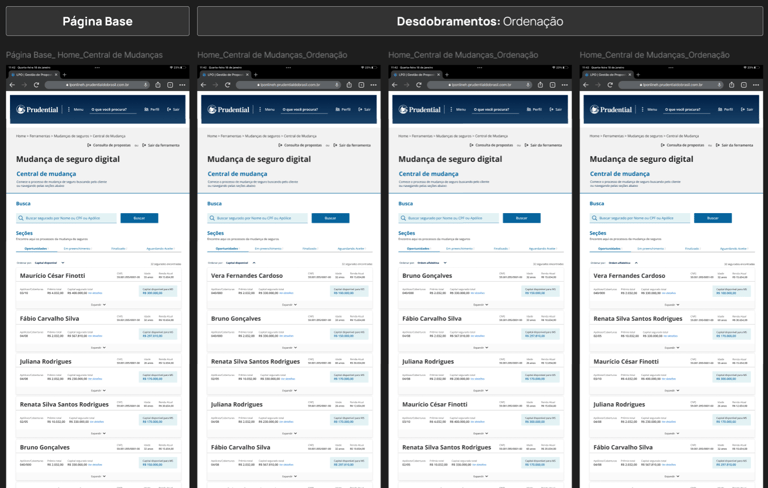Expand Renata Silva Santos Rodrigues card in Página Base
This screenshot has height=488, width=768.
tap(98, 434)
